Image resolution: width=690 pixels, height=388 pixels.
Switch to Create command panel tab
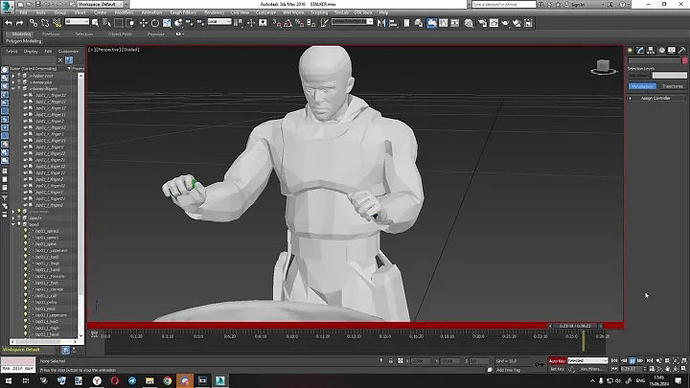630,51
